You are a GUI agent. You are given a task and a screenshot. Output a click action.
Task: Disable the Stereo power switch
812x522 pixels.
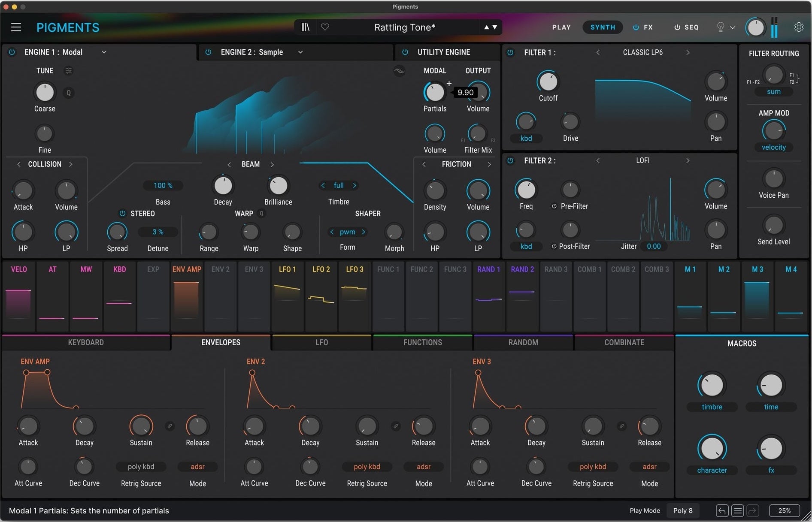pyautogui.click(x=122, y=213)
